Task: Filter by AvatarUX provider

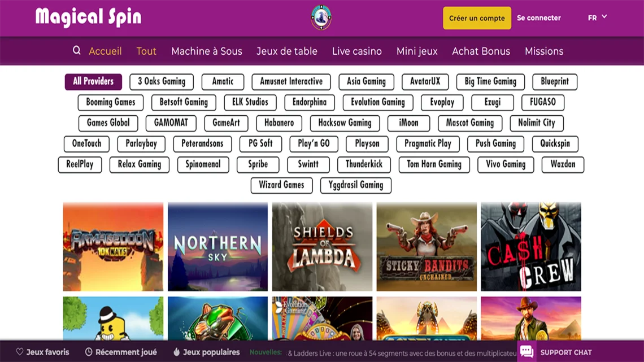Action: pos(425,81)
